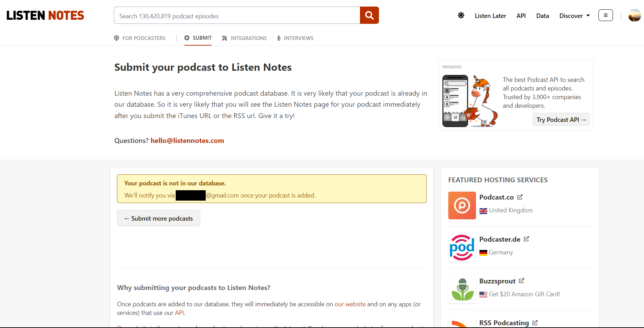Click the promoted Podcast API unicorn image
This screenshot has height=328, width=644.
[470, 101]
